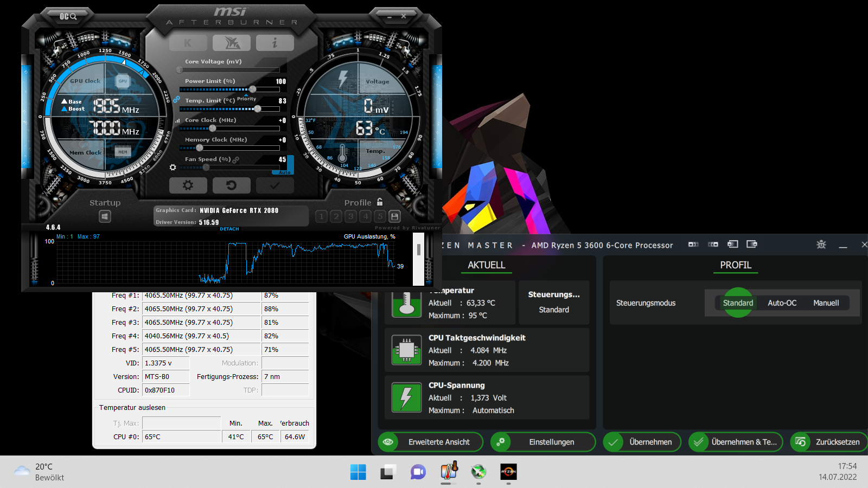Select Afterburner profile slot 4
This screenshot has width=868, height=488.
point(366,217)
